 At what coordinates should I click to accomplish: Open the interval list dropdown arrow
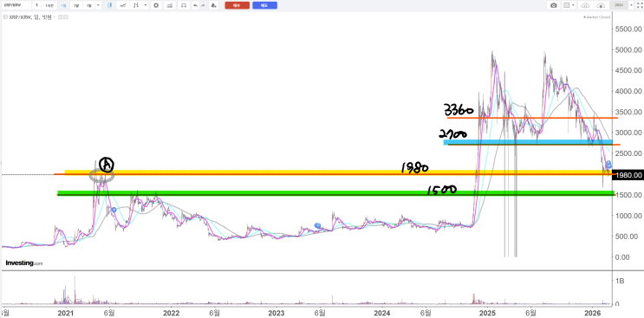tap(98, 5)
